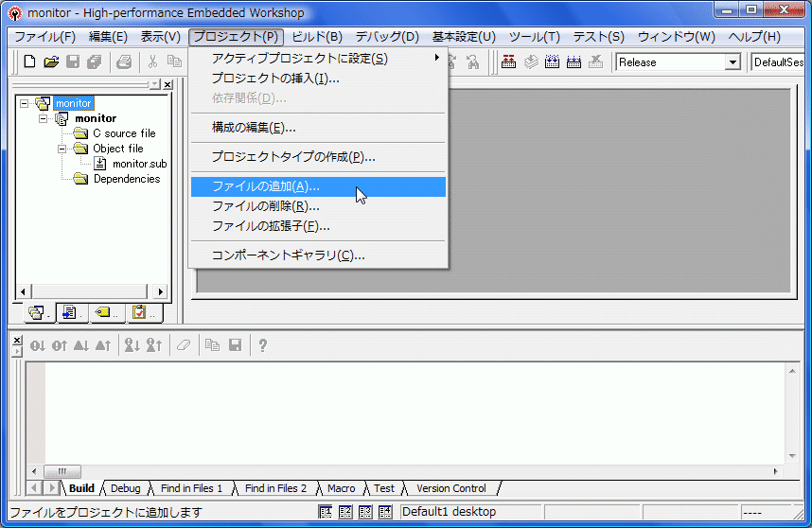Select monitor.sub in the project tree

click(139, 164)
